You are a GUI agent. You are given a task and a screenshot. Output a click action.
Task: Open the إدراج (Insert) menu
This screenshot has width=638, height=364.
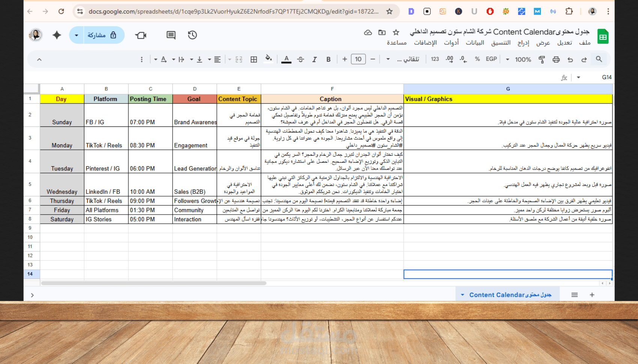523,42
